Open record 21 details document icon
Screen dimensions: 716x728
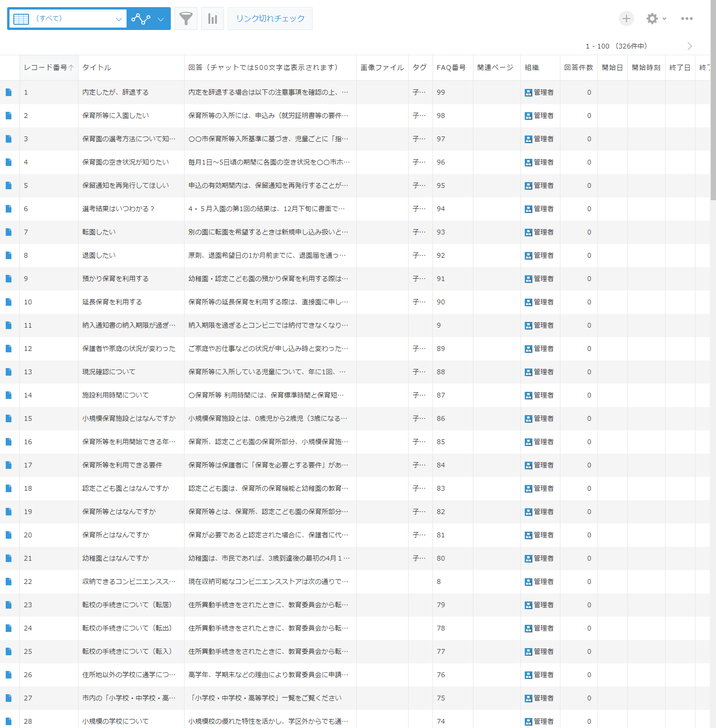[x=9, y=558]
